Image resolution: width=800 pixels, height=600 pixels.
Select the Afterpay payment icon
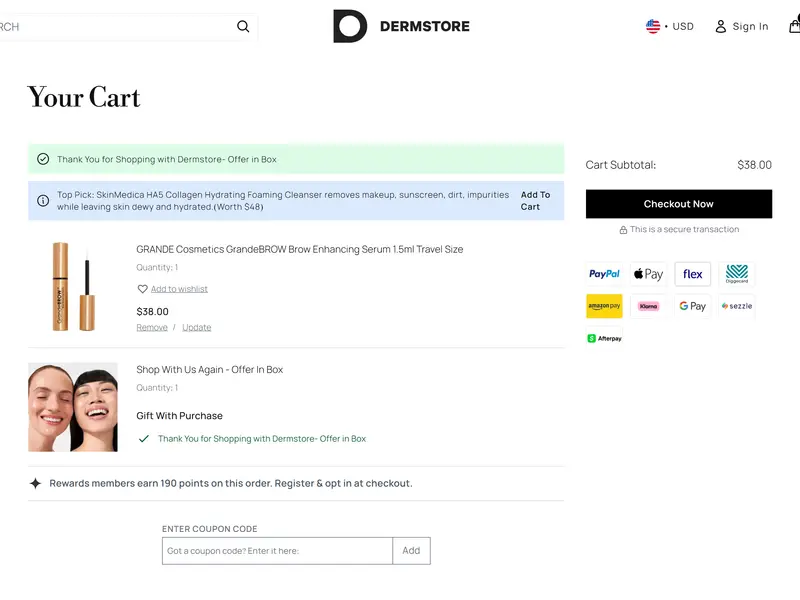click(604, 338)
